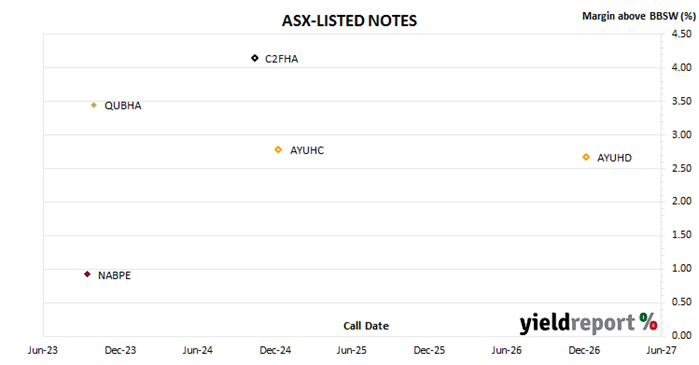The image size is (699, 365).
Task: Click the Jun-27 x-axis label
Action: [661, 350]
